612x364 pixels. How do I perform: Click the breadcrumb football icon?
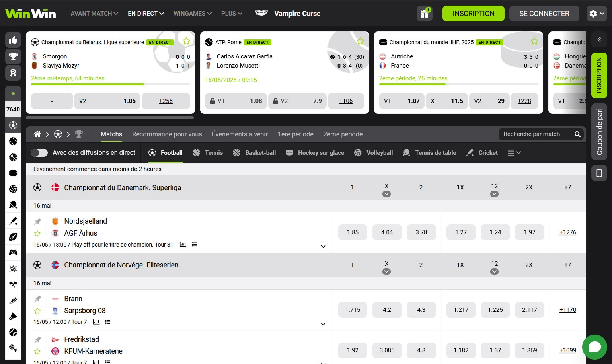point(58,134)
